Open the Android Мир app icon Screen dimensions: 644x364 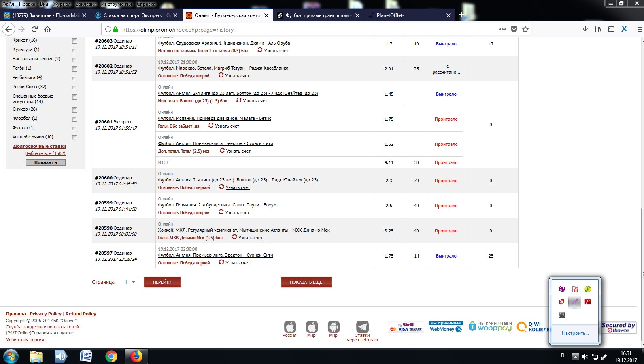[333, 327]
